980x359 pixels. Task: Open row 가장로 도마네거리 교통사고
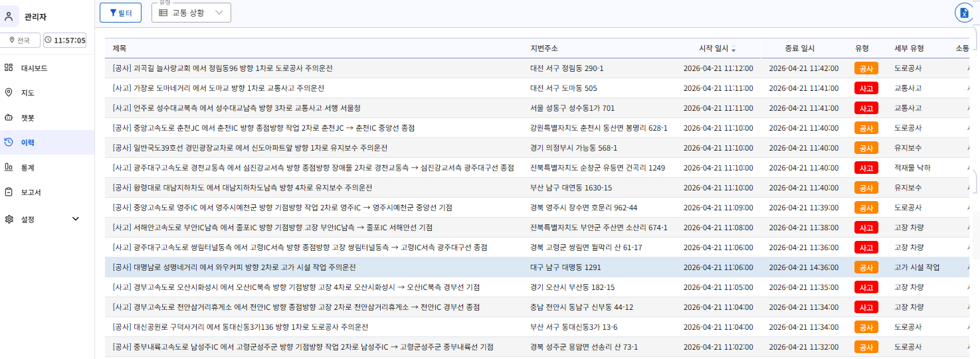(537, 88)
